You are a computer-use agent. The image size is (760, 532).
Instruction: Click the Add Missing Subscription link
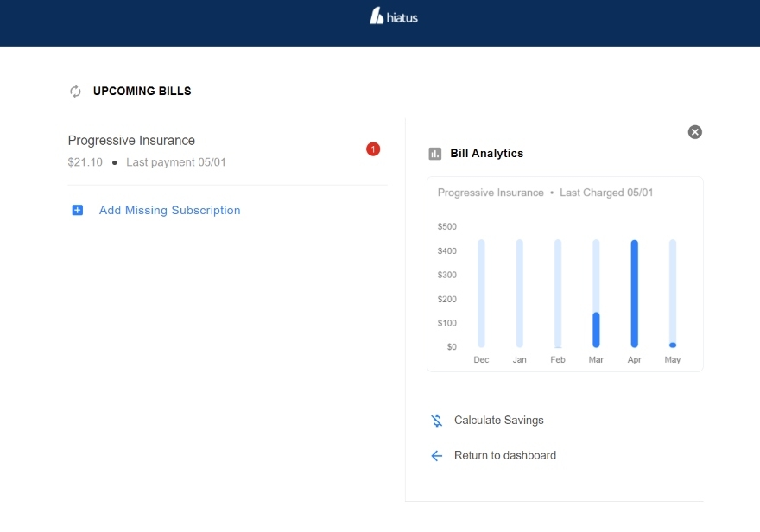click(169, 210)
